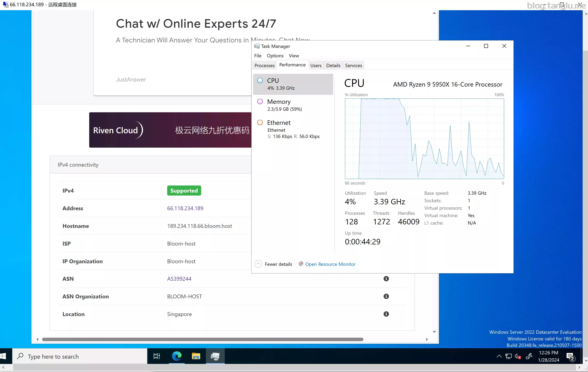Click the Up time value 0:00:44:29

click(363, 241)
